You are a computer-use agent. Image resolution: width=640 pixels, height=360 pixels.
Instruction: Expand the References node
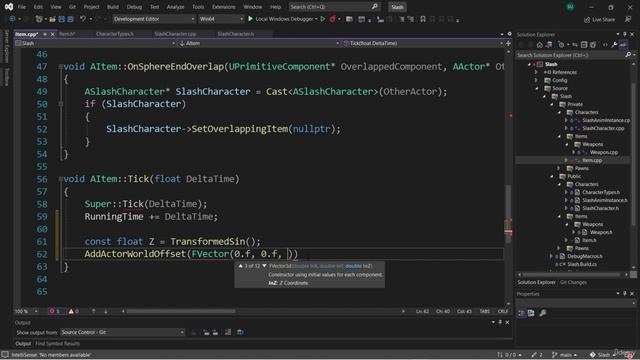(537, 72)
